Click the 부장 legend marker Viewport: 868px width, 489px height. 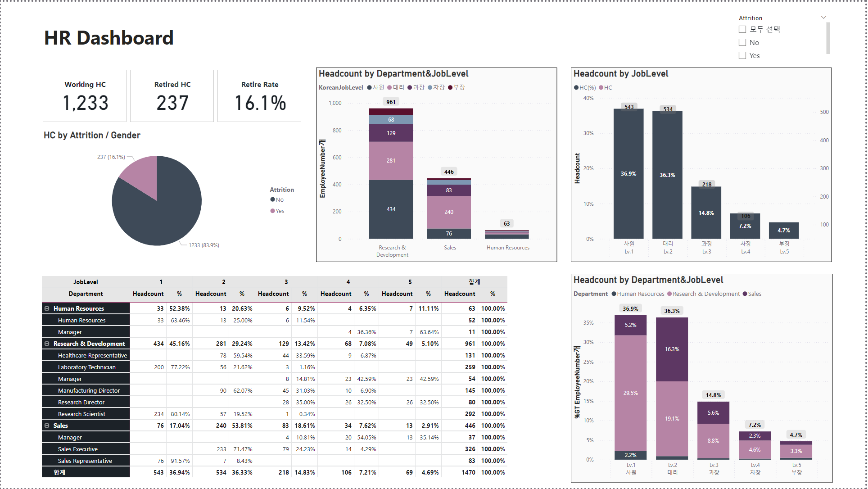(450, 87)
